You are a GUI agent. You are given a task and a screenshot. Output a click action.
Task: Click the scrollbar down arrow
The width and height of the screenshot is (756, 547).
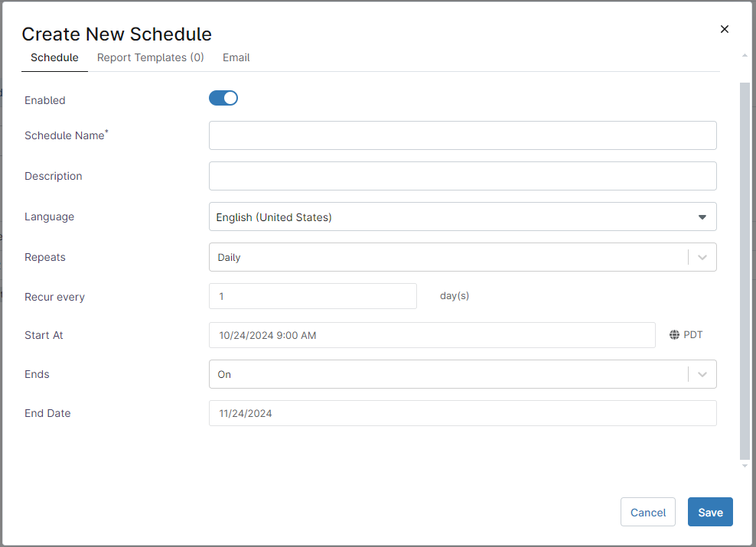pos(744,464)
